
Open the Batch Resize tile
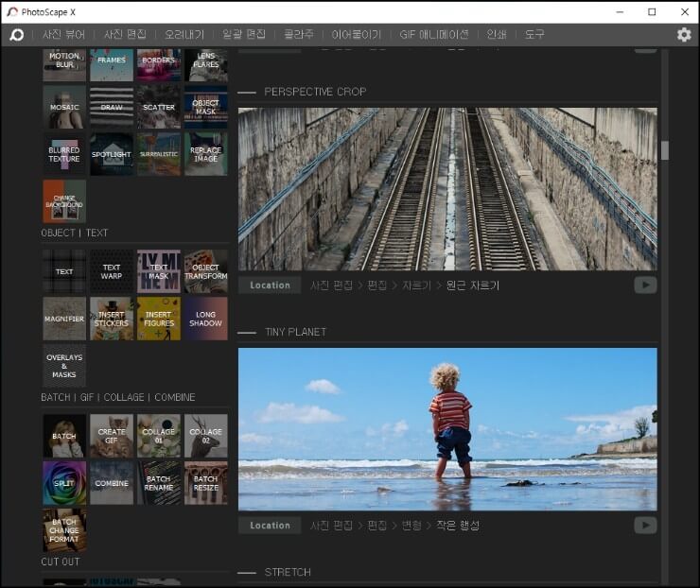206,483
